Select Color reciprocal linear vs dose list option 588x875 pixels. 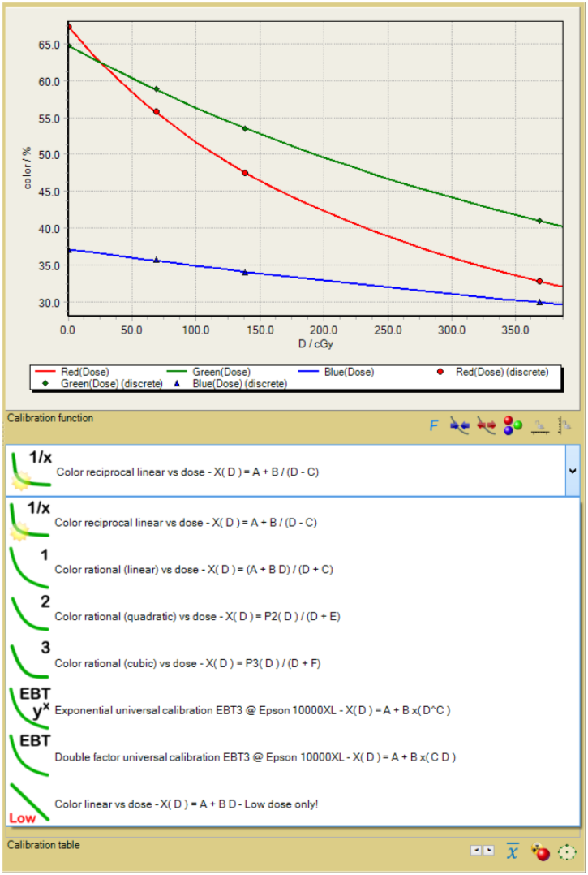coord(293,523)
